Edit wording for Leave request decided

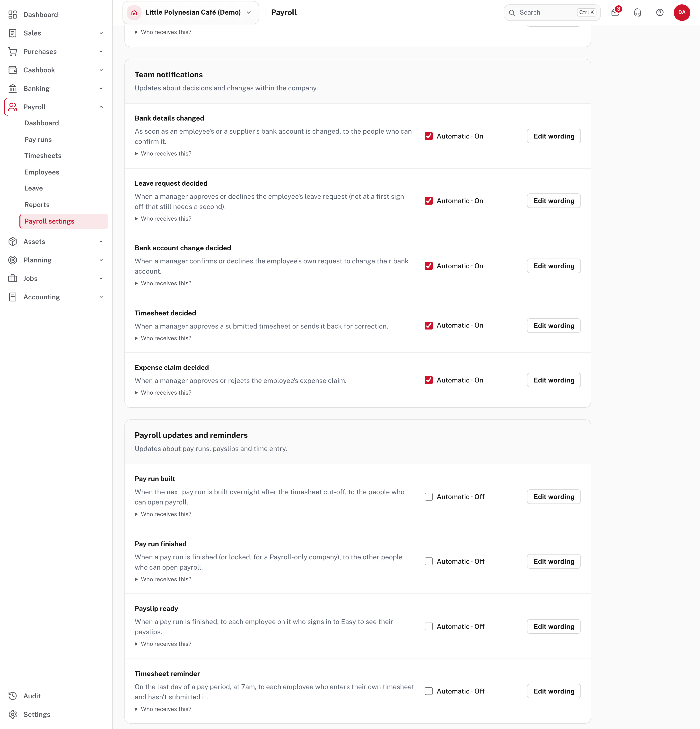pyautogui.click(x=553, y=201)
